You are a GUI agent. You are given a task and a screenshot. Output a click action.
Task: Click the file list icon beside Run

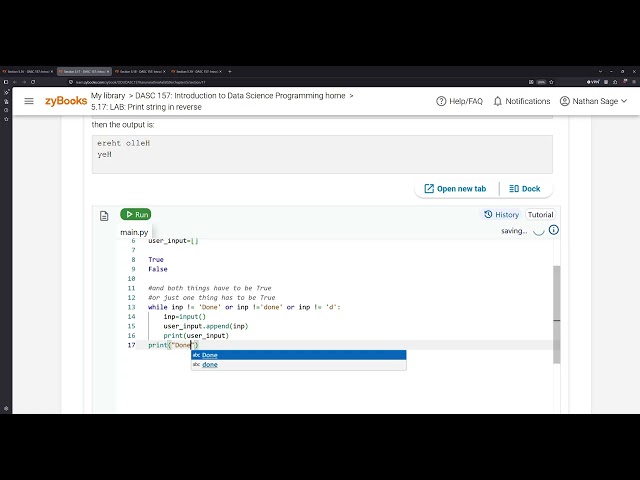[x=104, y=216]
